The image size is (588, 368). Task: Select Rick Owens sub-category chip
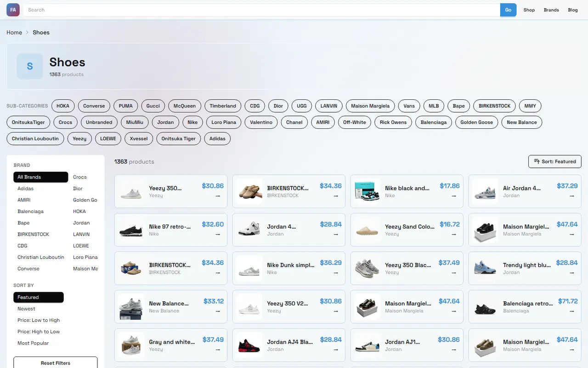click(x=393, y=122)
